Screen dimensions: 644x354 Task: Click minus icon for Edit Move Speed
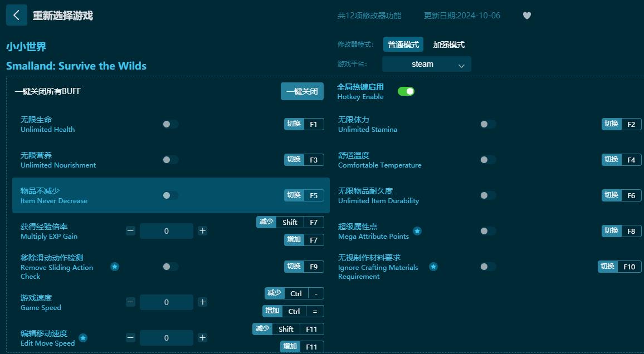click(x=130, y=337)
